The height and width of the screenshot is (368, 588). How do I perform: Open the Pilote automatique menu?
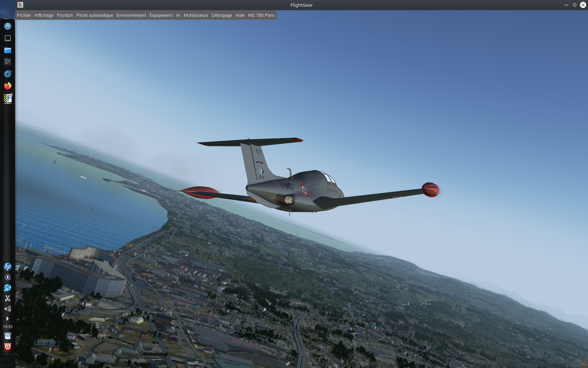[94, 15]
